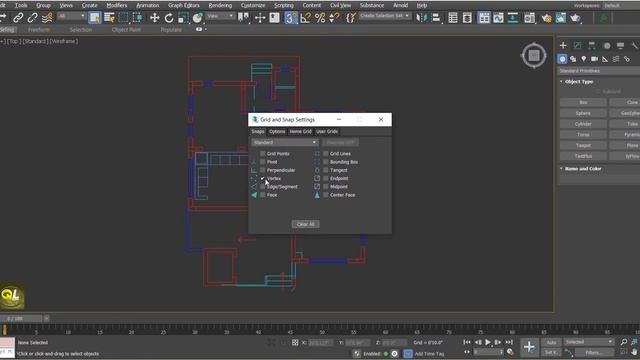Image resolution: width=640 pixels, height=360 pixels.
Task: Click the Bind to Space Warp icon
Action: pos(47,18)
